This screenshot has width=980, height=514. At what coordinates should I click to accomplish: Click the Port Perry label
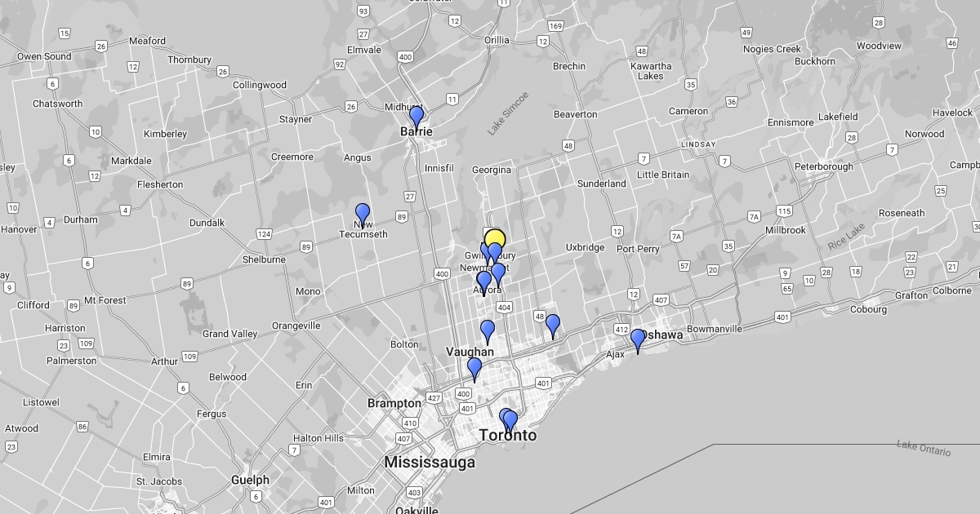(639, 249)
